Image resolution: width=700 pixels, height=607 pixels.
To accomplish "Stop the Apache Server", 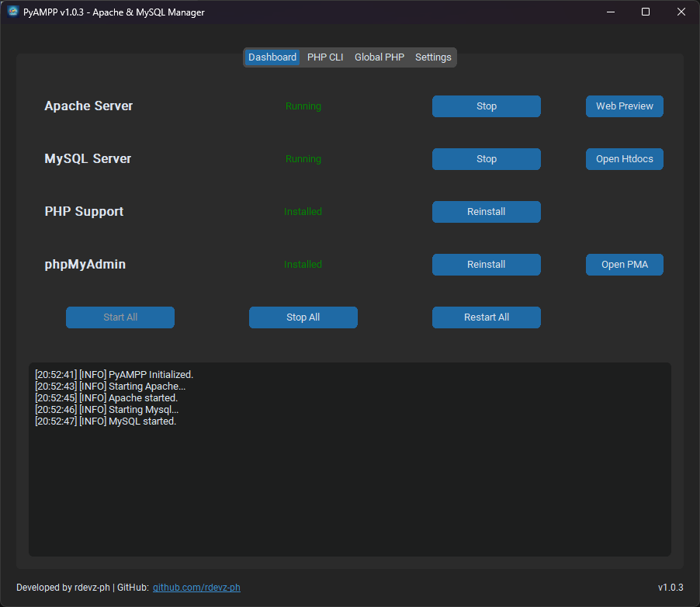I will 486,106.
